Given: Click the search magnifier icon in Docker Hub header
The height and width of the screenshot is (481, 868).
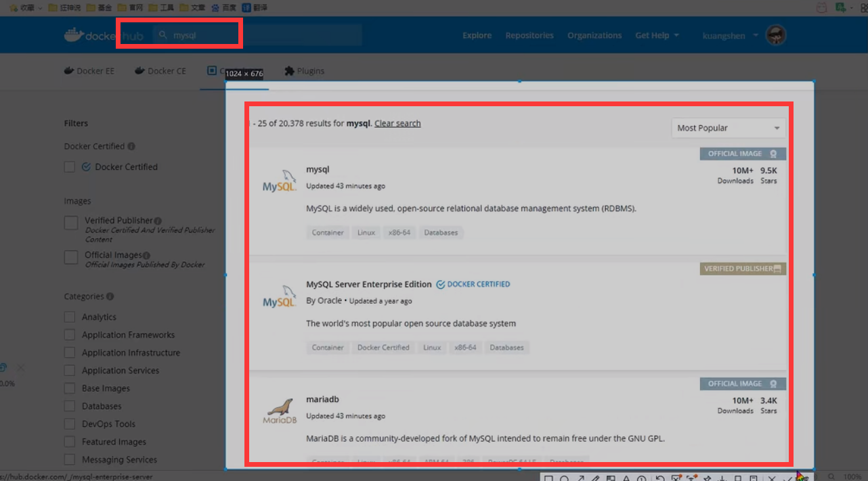Looking at the screenshot, I should point(162,35).
